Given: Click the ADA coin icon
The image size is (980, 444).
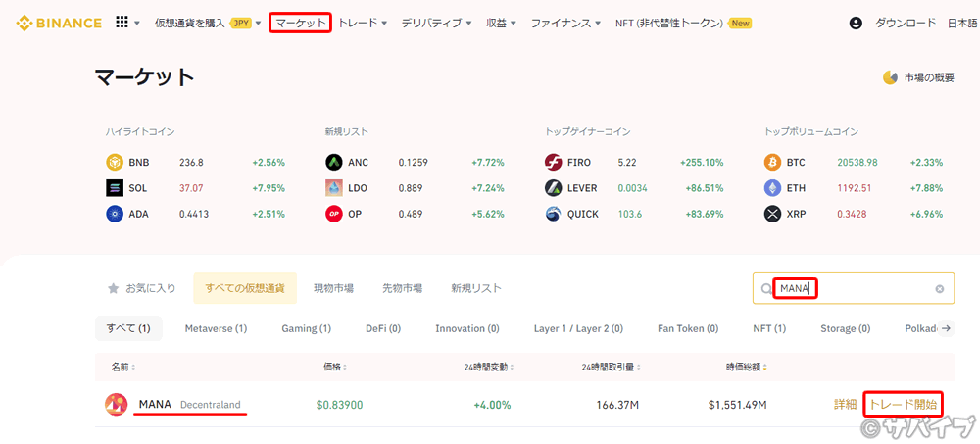Looking at the screenshot, I should 114,214.
